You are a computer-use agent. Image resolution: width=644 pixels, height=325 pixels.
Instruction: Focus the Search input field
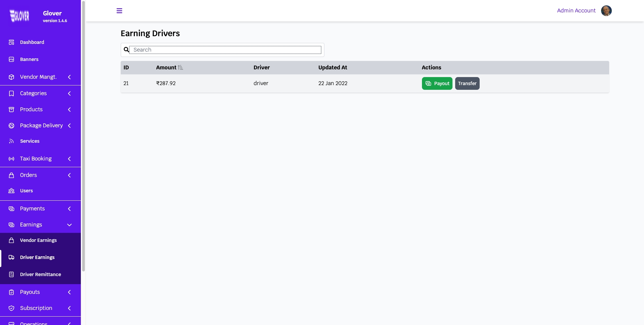click(x=225, y=50)
